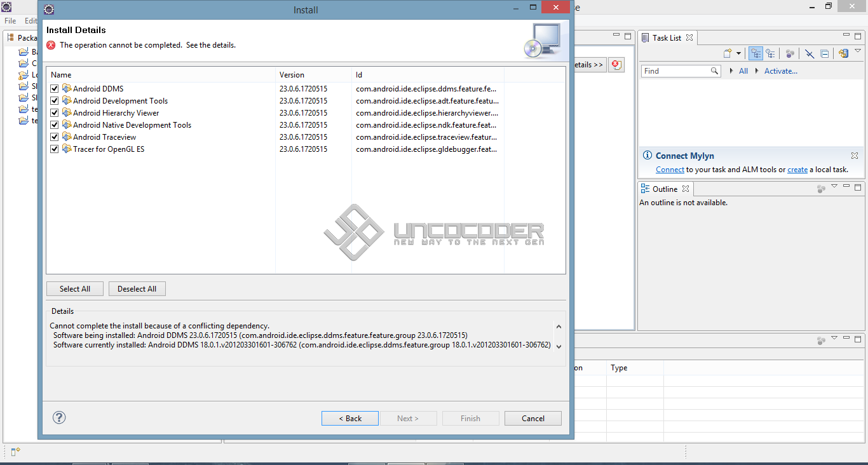Switch Task List to Categorized presentation

(756, 54)
